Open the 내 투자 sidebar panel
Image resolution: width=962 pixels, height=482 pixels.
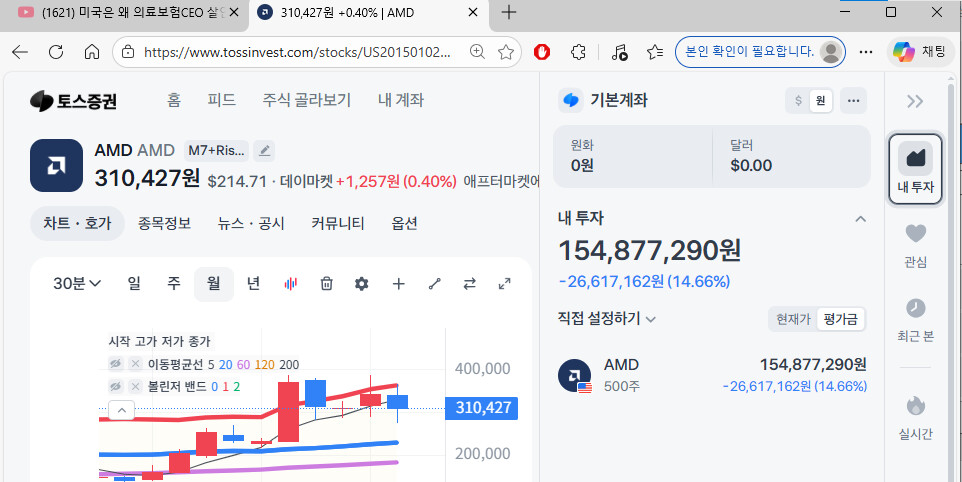point(915,169)
